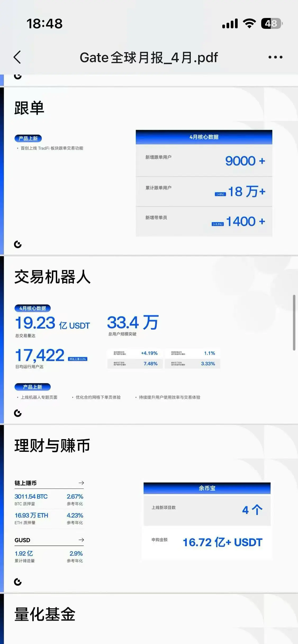298x644 pixels.
Task: Tap the 总交易量达 caption
Action: click(25, 335)
